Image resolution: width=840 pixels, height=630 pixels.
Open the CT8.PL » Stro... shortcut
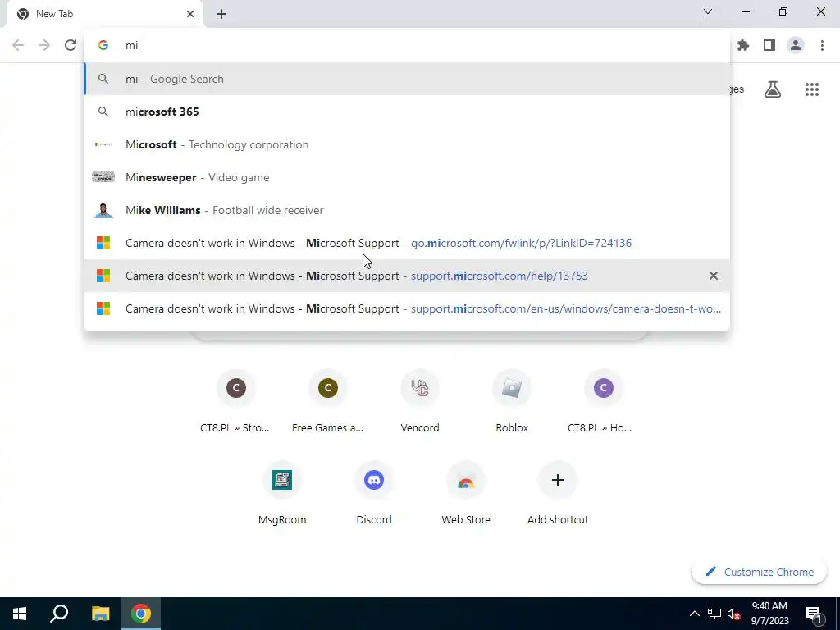coord(235,400)
